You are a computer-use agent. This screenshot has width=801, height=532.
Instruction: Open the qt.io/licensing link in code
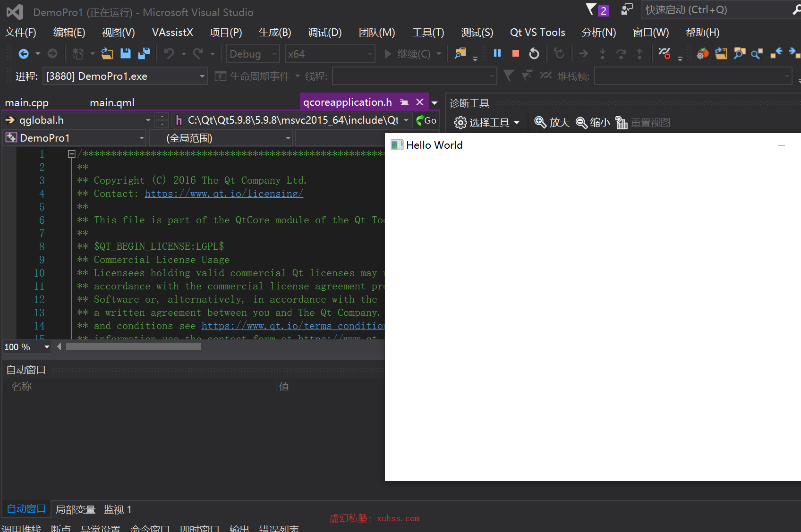point(224,194)
